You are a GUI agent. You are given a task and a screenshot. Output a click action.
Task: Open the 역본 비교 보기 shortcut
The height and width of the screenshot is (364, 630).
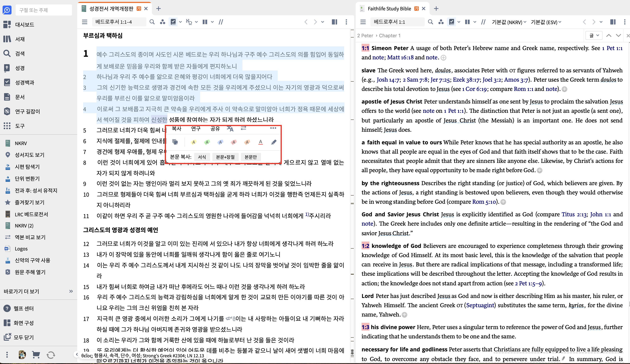(x=25, y=237)
